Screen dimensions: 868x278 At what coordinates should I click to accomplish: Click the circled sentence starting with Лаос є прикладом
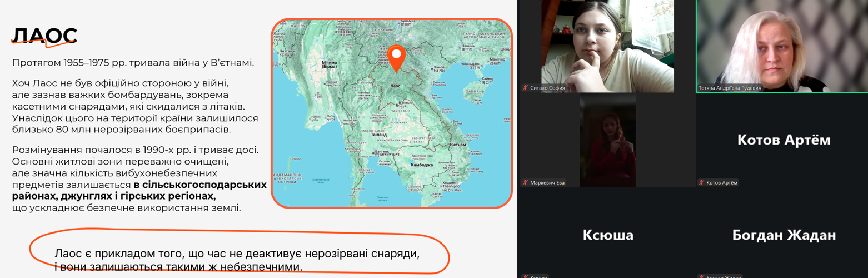pyautogui.click(x=236, y=260)
